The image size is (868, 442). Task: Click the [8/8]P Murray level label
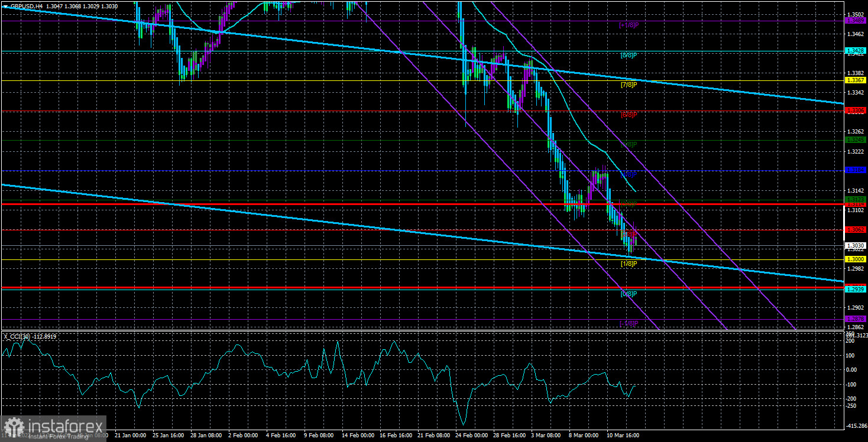(629, 55)
